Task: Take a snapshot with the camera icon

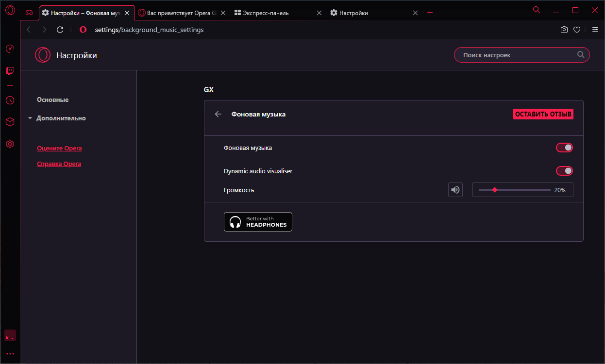Action: point(564,30)
